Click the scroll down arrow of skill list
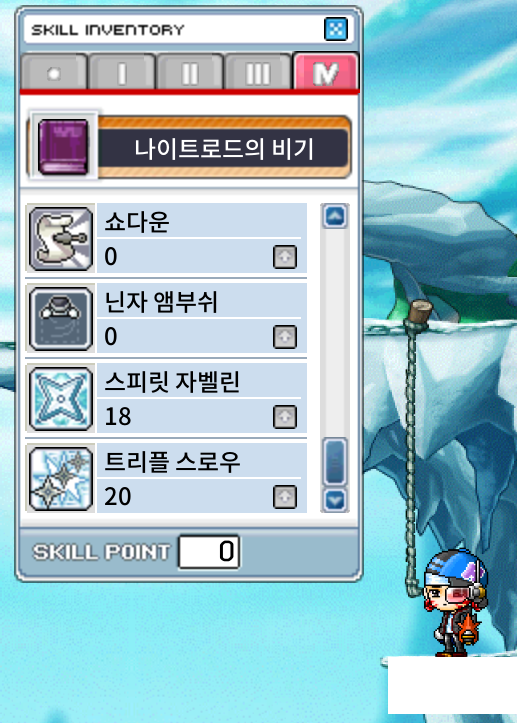The image size is (517, 723). point(335,500)
